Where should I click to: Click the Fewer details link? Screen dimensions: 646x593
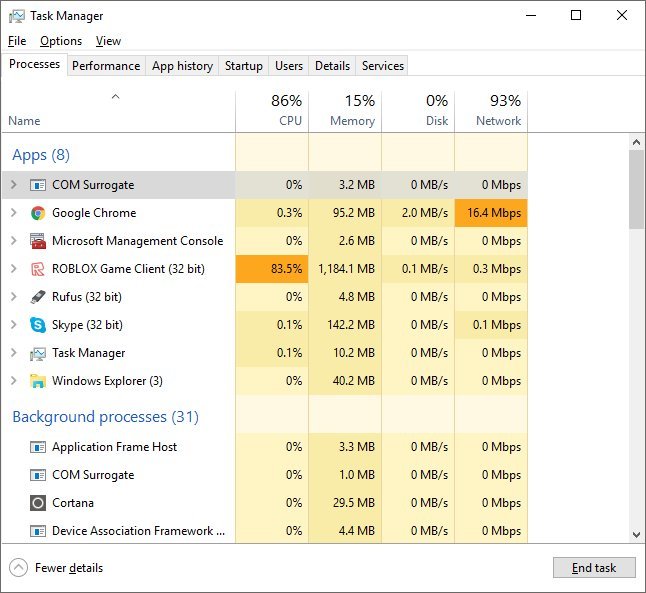(69, 568)
